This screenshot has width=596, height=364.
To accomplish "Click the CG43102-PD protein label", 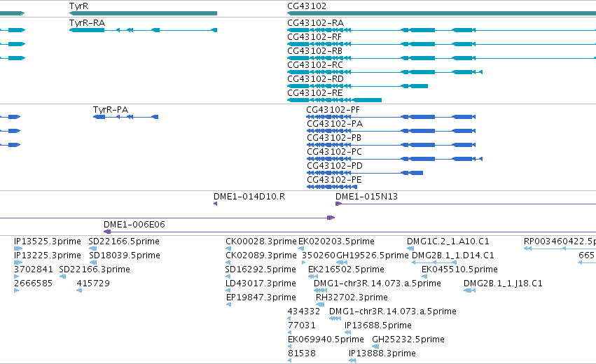I will pyautogui.click(x=335, y=166).
